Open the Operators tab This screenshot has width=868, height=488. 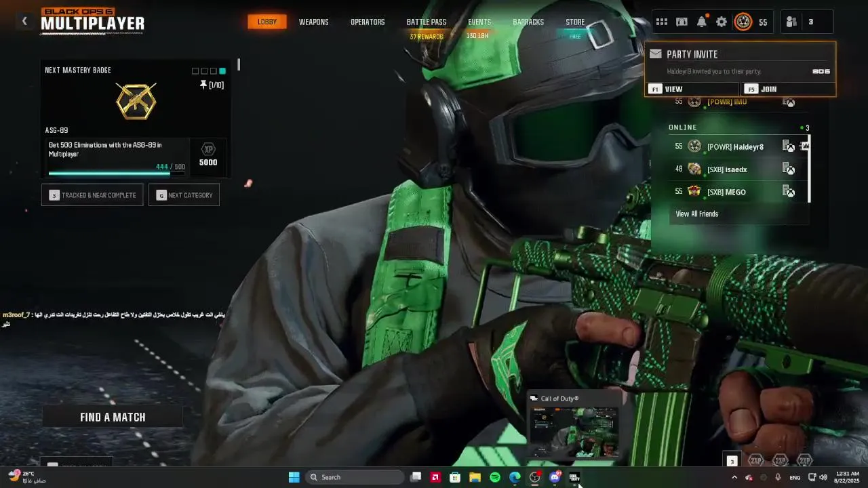[368, 22]
